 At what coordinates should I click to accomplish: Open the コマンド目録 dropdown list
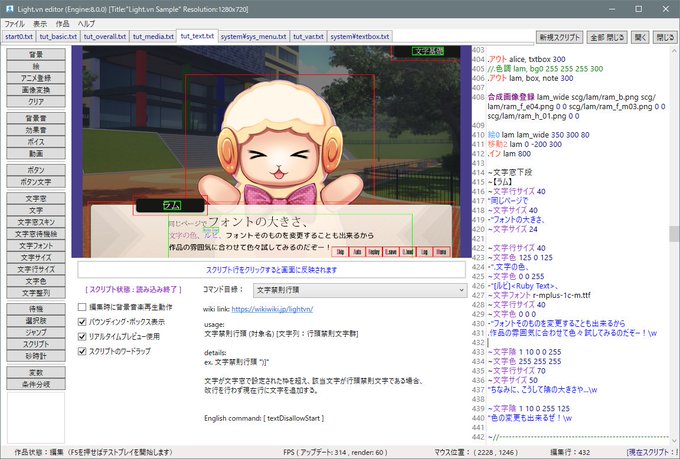360,290
